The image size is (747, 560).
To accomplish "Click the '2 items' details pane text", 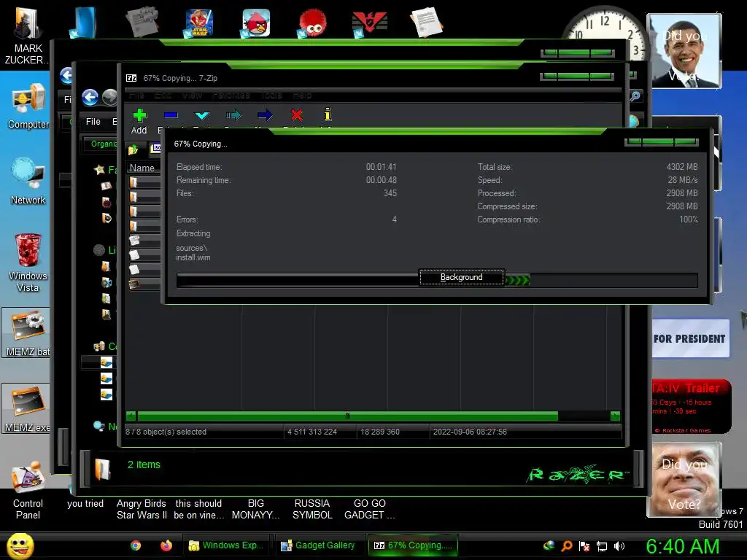I will point(144,464).
